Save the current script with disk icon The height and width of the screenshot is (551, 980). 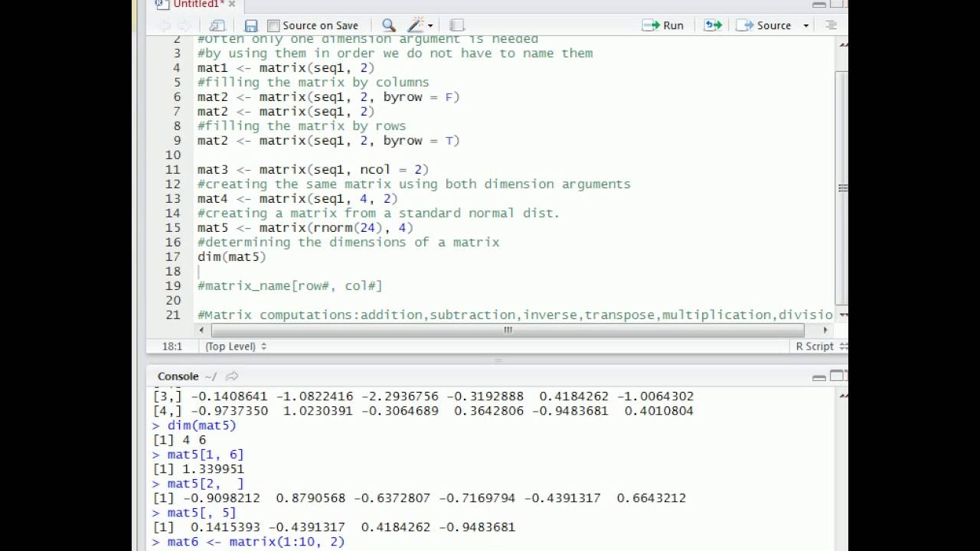[x=251, y=25]
